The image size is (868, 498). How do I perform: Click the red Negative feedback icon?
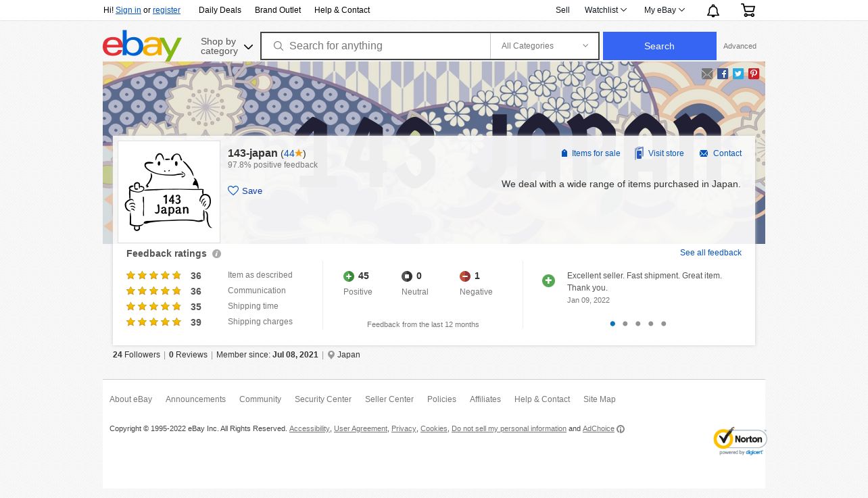pyautogui.click(x=465, y=276)
